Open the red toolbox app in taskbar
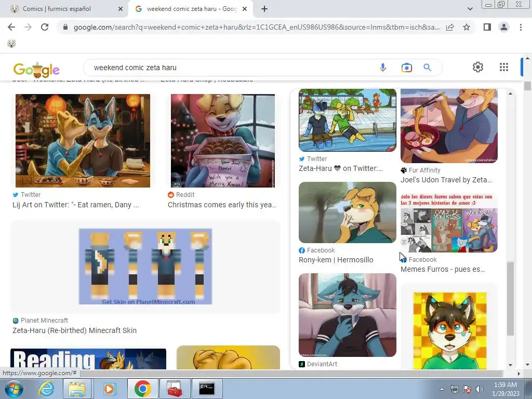This screenshot has width=532, height=399. (175, 389)
